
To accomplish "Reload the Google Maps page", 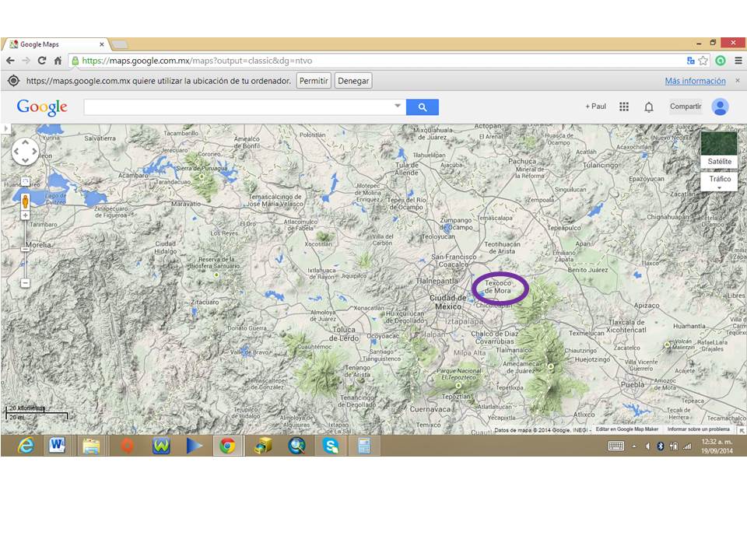I will click(x=42, y=61).
